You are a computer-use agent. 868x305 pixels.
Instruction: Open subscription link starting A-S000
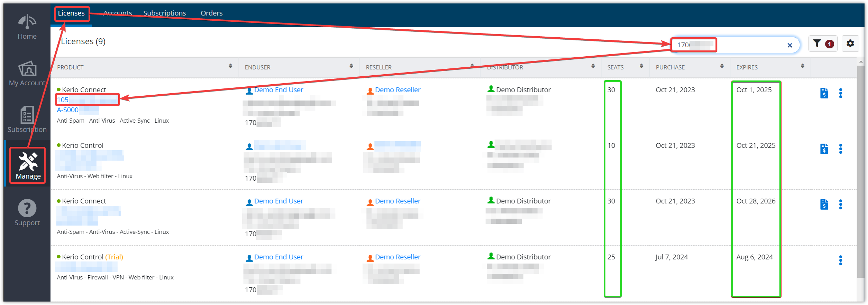pyautogui.click(x=78, y=110)
